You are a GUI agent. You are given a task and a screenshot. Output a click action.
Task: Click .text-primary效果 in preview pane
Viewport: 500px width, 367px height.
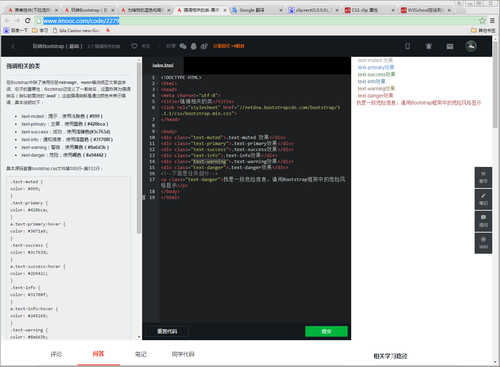(376, 67)
